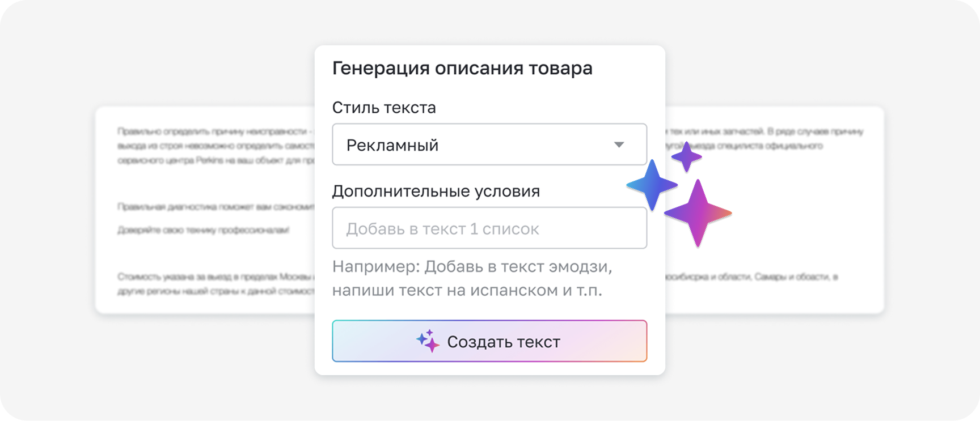Click blurred text mentioning Самары и области
This screenshot has width=980, height=421.
point(752,277)
